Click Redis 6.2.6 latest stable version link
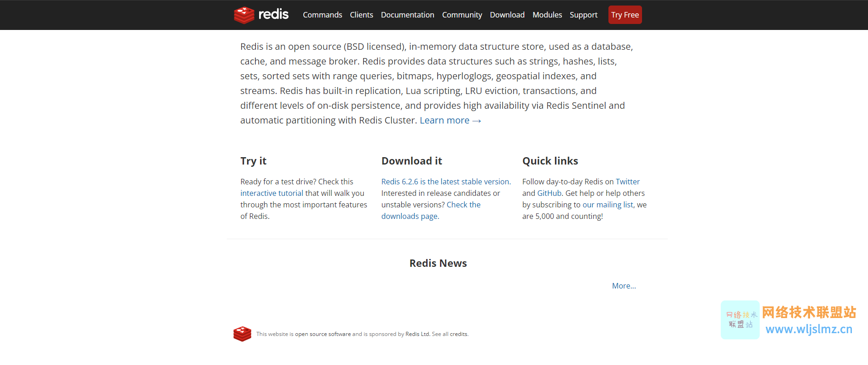 tap(445, 182)
